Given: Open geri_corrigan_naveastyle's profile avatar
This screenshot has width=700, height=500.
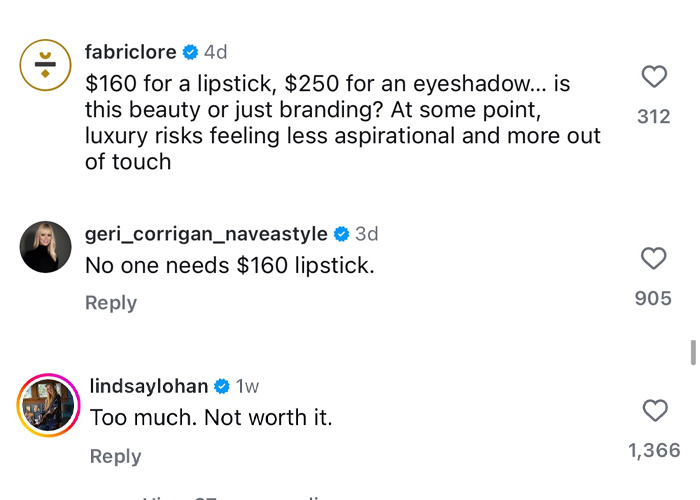Looking at the screenshot, I should (45, 247).
